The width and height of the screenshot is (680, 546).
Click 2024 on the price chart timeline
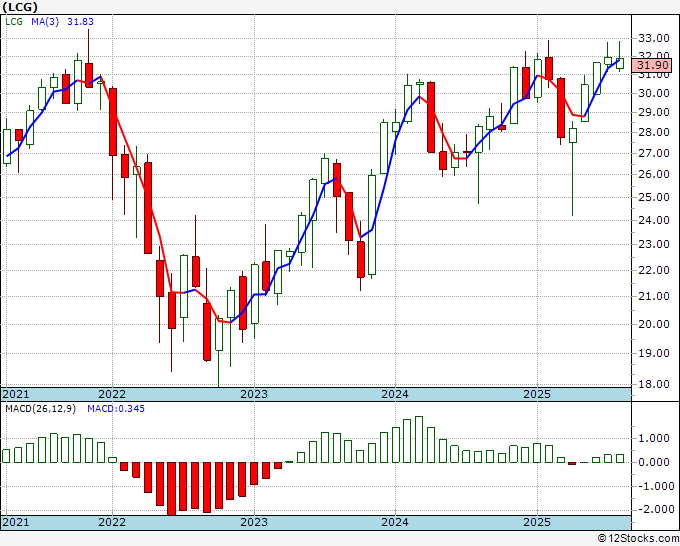[395, 394]
